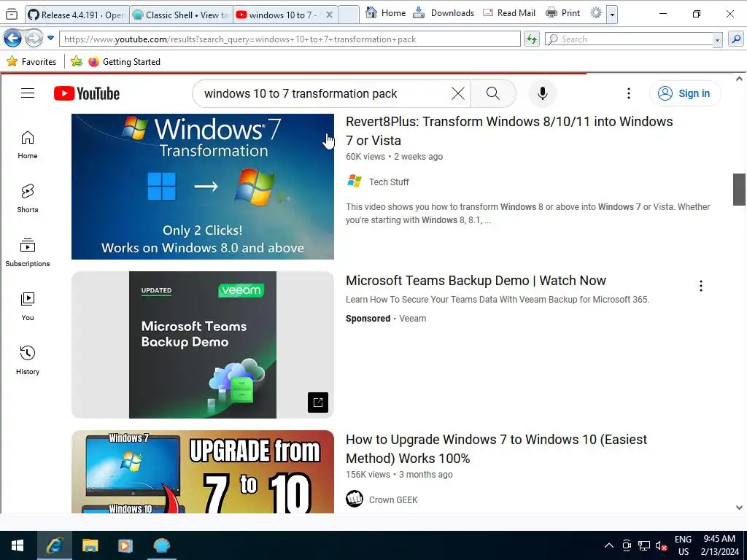Open a new blank tab
747x560 pixels.
pyautogui.click(x=348, y=15)
